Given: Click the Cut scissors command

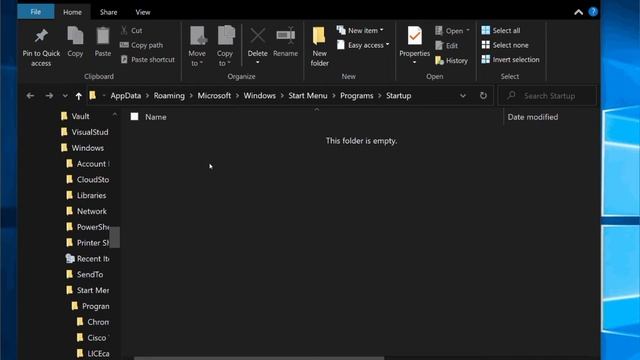Looking at the screenshot, I should pyautogui.click(x=131, y=31).
